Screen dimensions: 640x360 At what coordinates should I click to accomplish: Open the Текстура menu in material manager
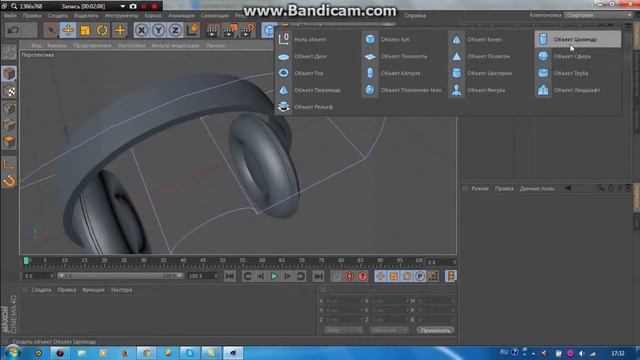(121, 290)
